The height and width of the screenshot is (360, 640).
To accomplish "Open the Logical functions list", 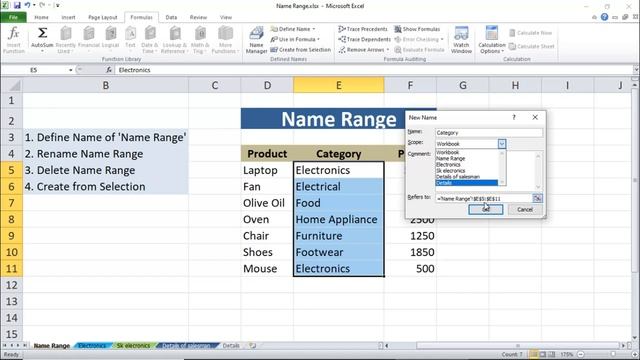I will click(110, 40).
